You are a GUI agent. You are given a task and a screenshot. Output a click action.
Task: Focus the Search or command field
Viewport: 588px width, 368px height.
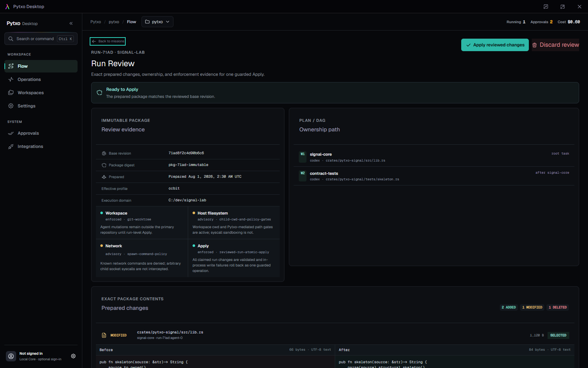point(41,39)
